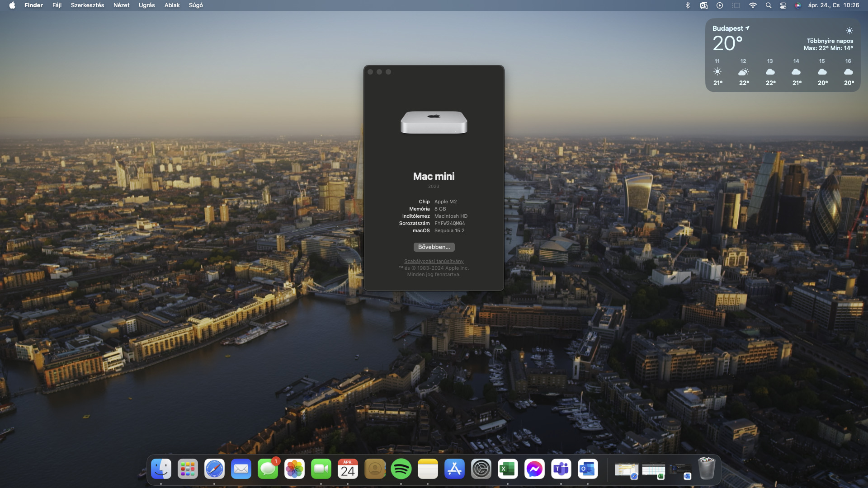Open Szabályozási tanúsítvány link

[434, 261]
